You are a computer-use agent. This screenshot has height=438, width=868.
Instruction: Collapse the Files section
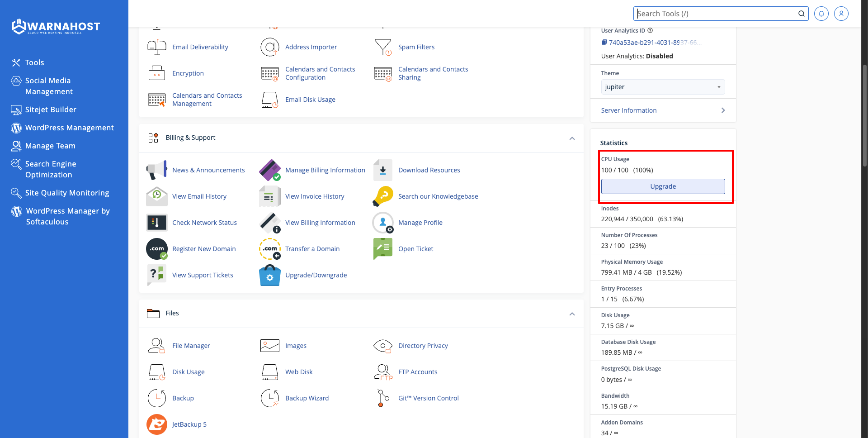click(x=572, y=314)
